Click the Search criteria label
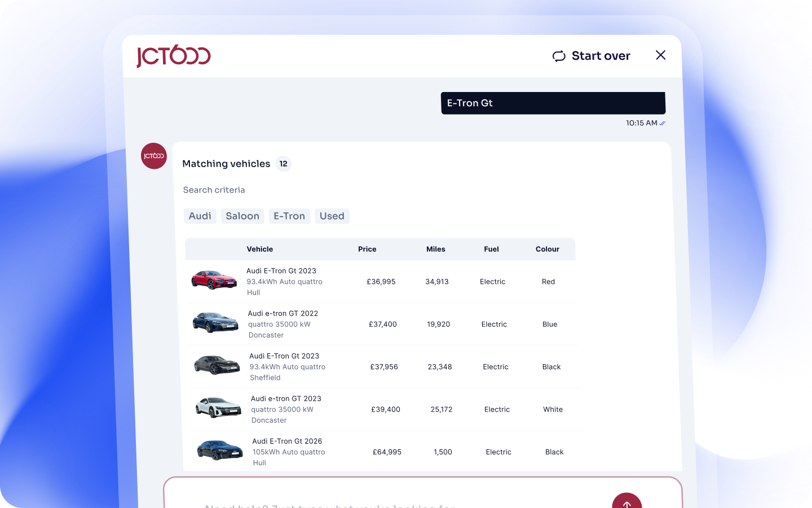The image size is (812, 508). [x=214, y=190]
